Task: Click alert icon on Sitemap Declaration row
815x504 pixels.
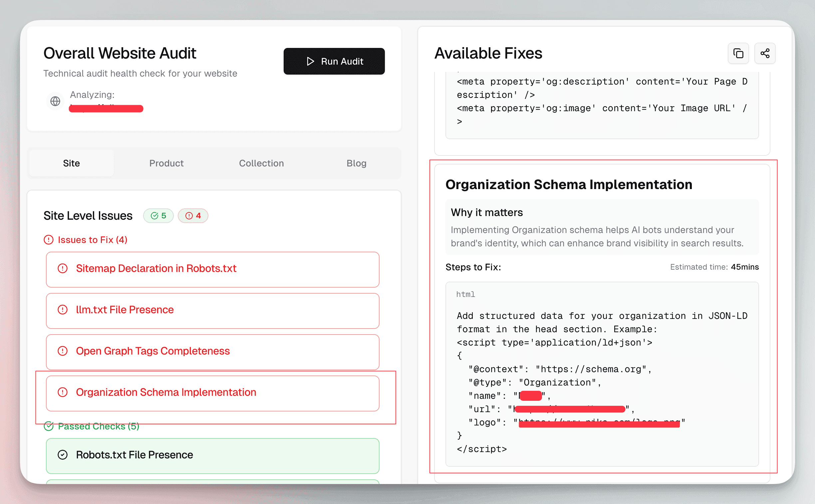Action: click(63, 268)
